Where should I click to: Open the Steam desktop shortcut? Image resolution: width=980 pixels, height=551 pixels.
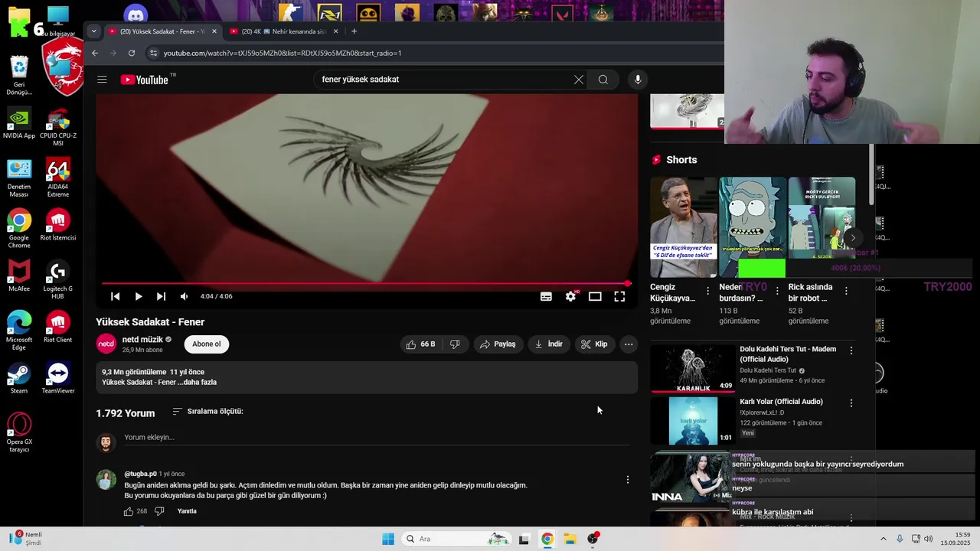coord(19,378)
